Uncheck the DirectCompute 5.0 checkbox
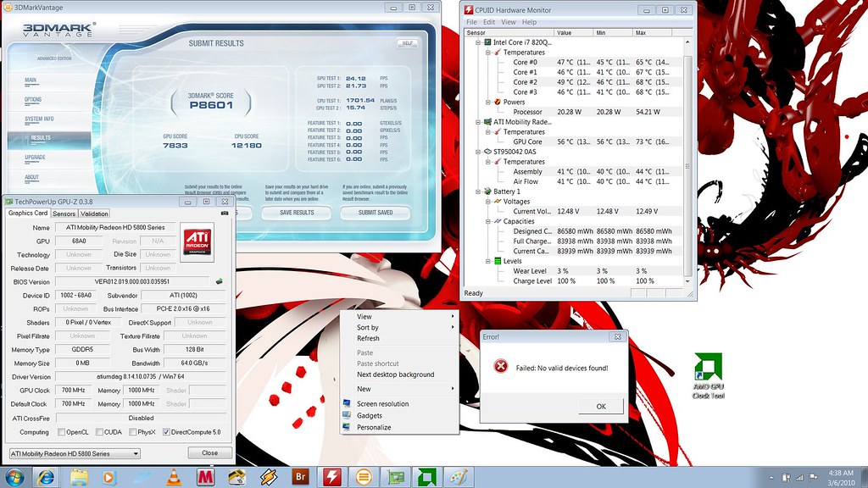 click(x=166, y=432)
